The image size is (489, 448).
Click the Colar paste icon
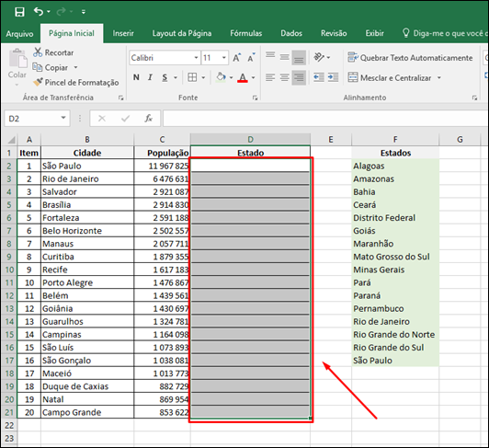pyautogui.click(x=17, y=58)
